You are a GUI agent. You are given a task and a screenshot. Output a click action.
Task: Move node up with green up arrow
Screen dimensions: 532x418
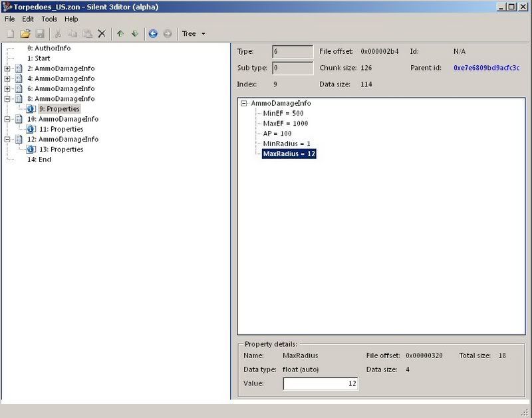(x=120, y=34)
